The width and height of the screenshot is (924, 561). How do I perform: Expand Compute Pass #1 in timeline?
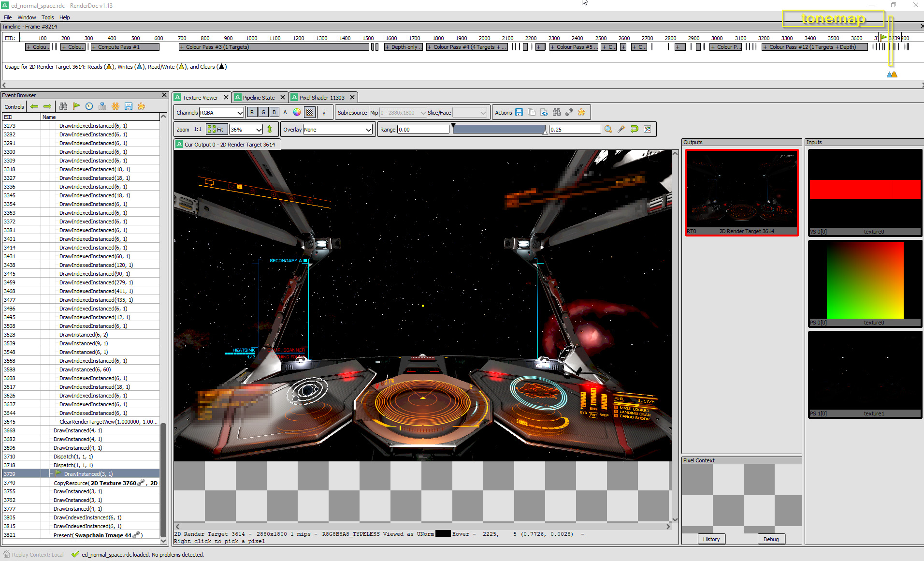[x=125, y=47]
